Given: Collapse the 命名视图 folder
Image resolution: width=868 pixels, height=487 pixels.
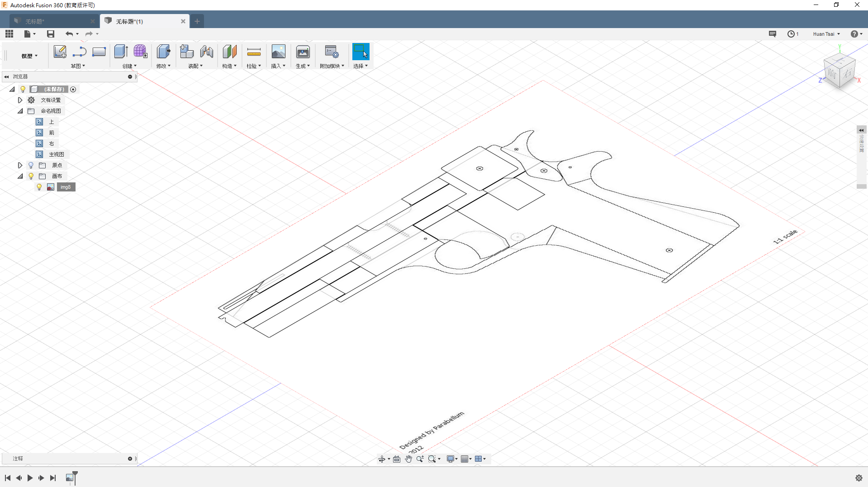Looking at the screenshot, I should [x=20, y=111].
